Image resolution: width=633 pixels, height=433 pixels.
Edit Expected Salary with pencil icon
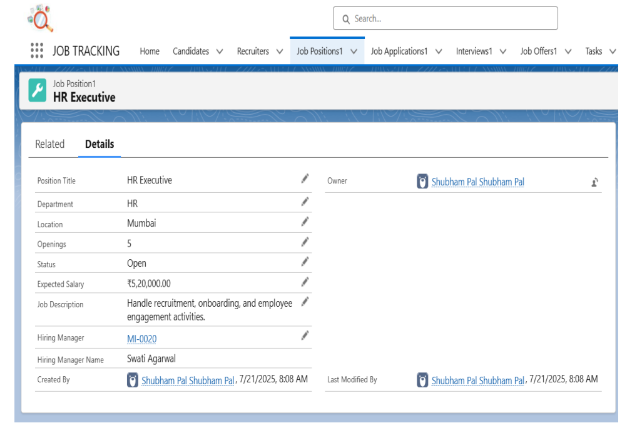tap(305, 282)
